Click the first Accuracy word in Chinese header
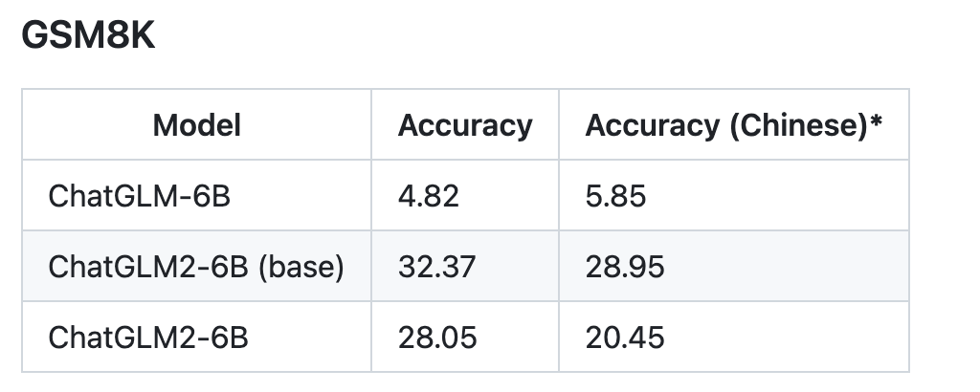The image size is (980, 392). pyautogui.click(x=653, y=125)
